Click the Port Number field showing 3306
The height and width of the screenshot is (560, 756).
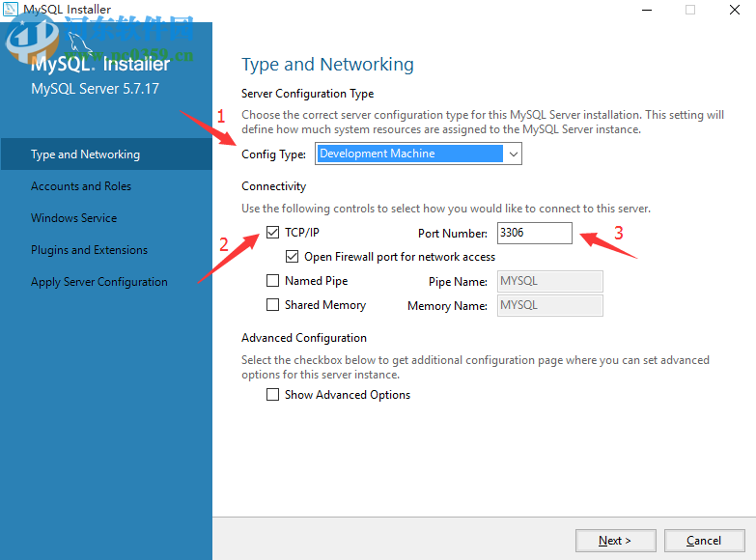click(x=535, y=233)
